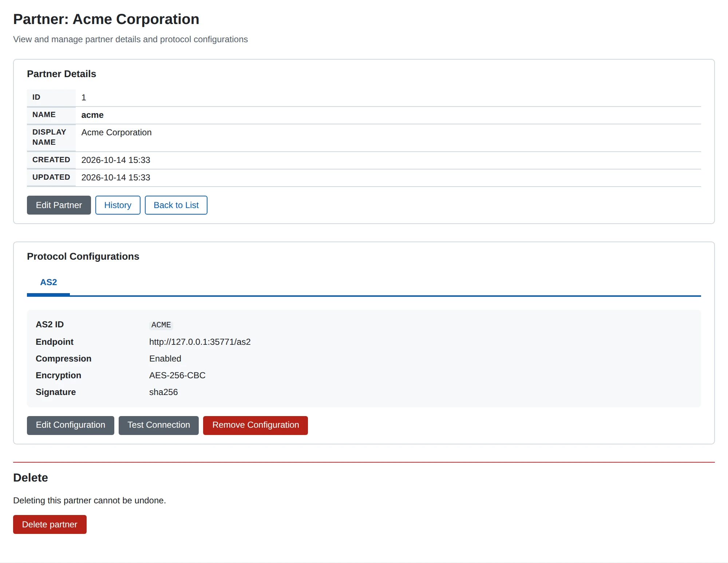Open Edit Configuration for AS2
Viewport: 728px width, 563px height.
tap(70, 425)
